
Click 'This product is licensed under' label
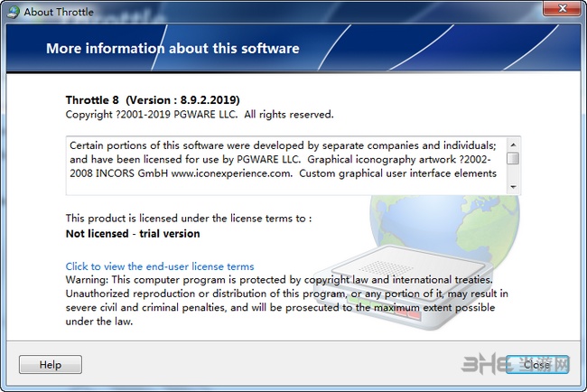(189, 219)
